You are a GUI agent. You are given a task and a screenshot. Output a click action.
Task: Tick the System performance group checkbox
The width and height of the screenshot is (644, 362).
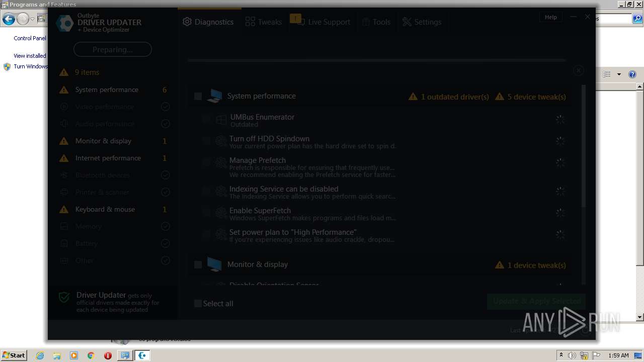[198, 96]
